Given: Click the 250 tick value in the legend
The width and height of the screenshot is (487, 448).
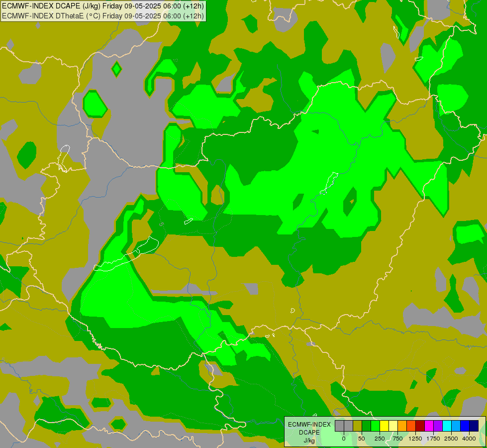Looking at the screenshot, I should (x=380, y=439).
